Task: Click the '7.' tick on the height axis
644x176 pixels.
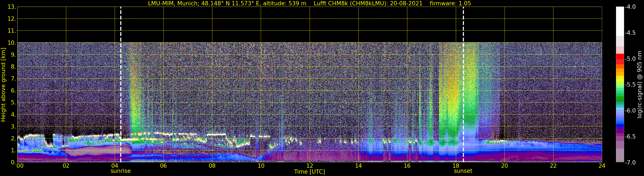Action: [x=13, y=79]
